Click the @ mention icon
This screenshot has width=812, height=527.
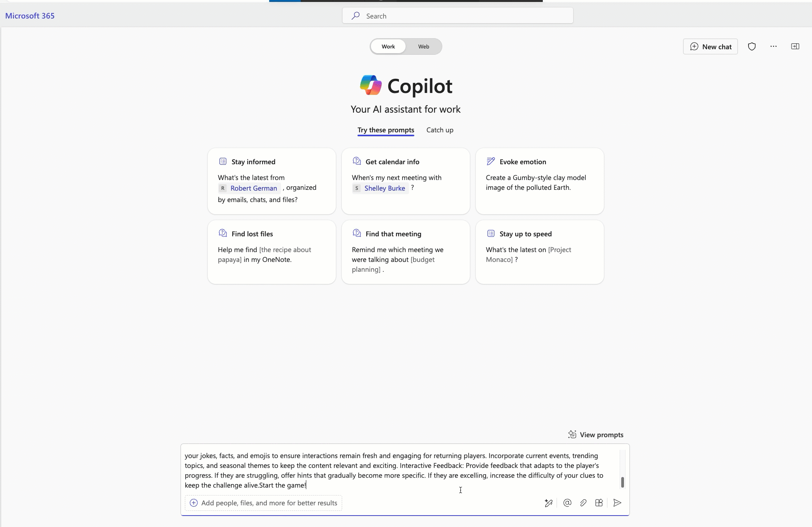(x=567, y=503)
